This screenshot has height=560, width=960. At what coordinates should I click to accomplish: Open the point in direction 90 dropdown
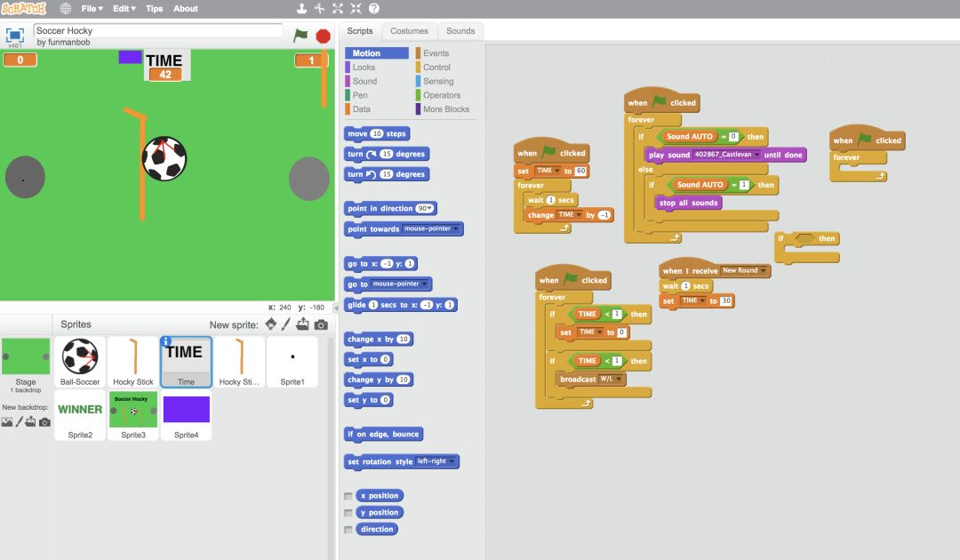430,209
